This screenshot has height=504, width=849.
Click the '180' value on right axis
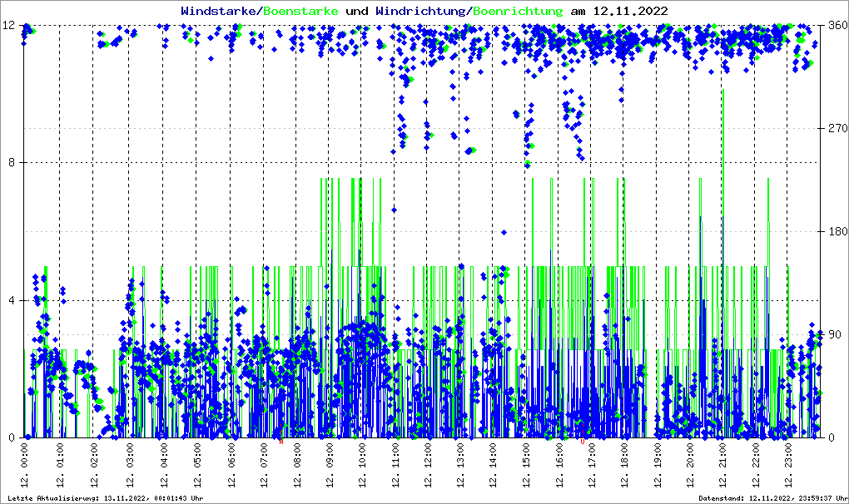pyautogui.click(x=837, y=232)
